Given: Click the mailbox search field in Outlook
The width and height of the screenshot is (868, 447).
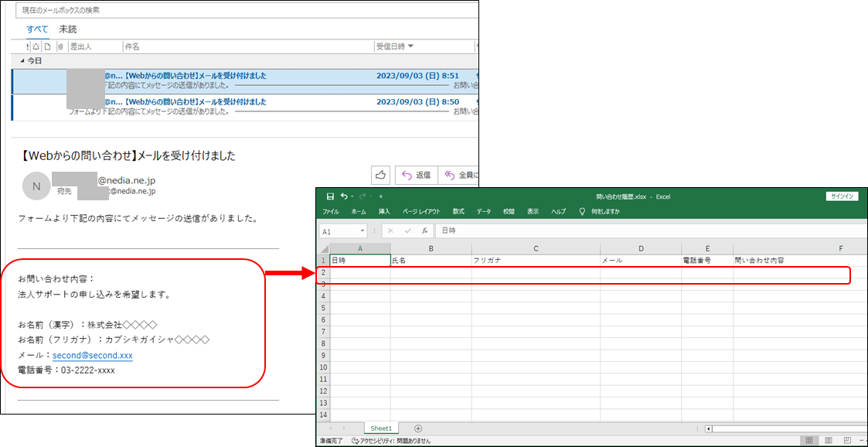Looking at the screenshot, I should [x=247, y=11].
